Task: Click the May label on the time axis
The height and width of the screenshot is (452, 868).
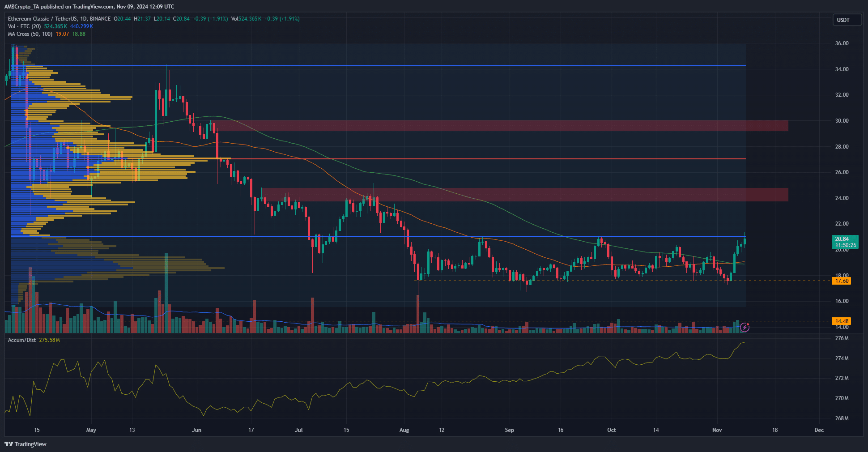Action: (x=91, y=430)
